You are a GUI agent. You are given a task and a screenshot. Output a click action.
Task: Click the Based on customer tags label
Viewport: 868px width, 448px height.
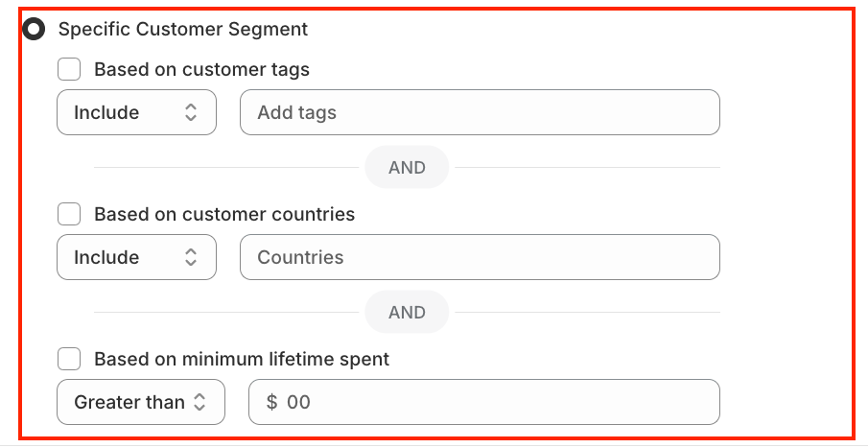201,69
